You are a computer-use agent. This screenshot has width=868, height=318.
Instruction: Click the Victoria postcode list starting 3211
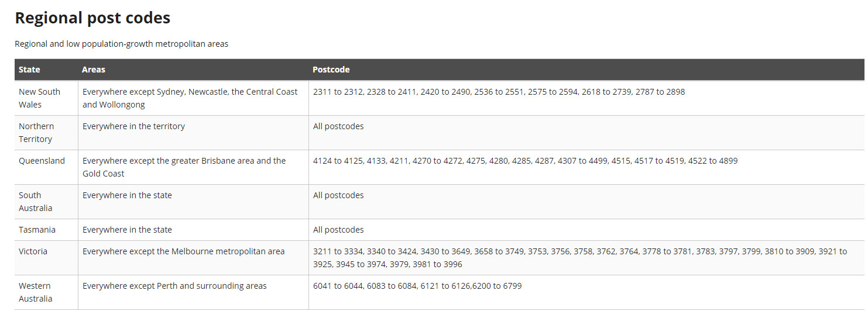[x=580, y=258]
